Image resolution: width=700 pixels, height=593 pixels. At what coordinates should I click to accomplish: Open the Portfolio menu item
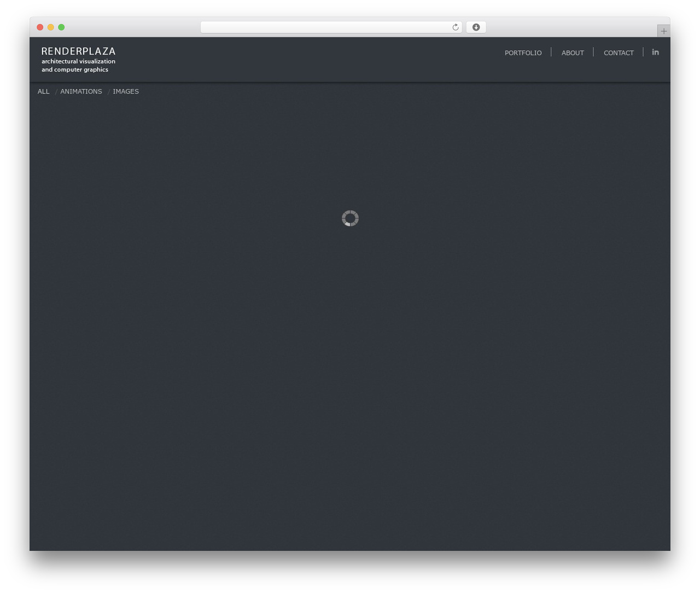523,53
